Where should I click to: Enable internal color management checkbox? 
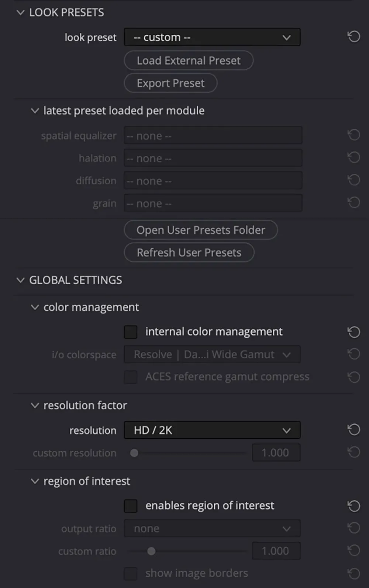click(x=131, y=332)
